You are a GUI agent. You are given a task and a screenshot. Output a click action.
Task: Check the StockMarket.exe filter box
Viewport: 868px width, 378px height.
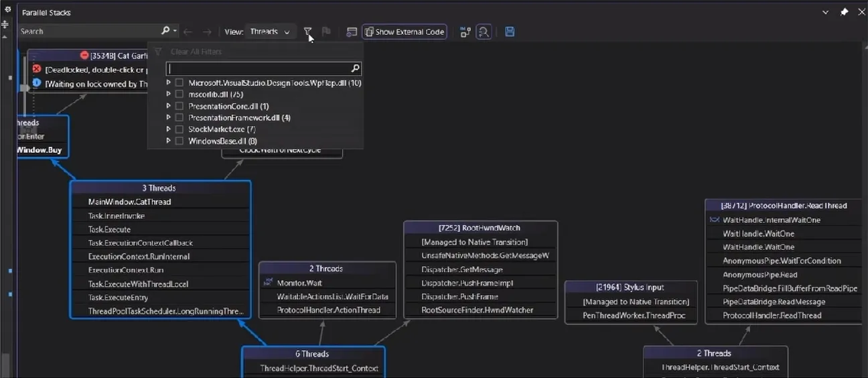coord(179,129)
